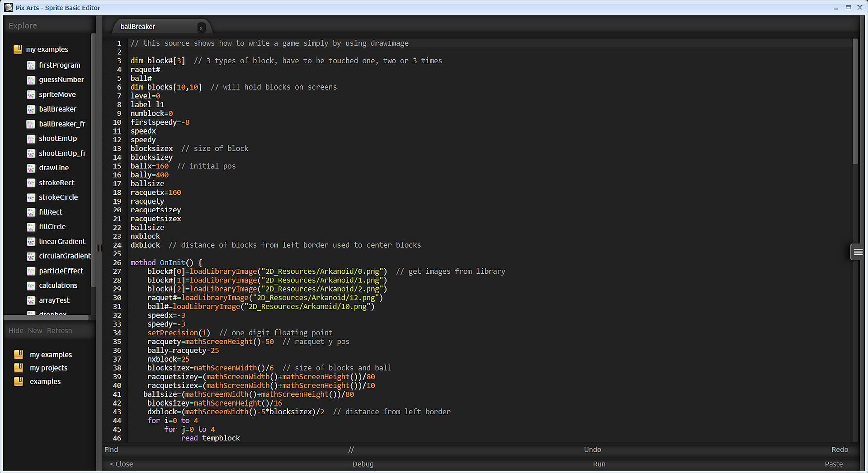Click the particleEffect file icon

[31, 271]
